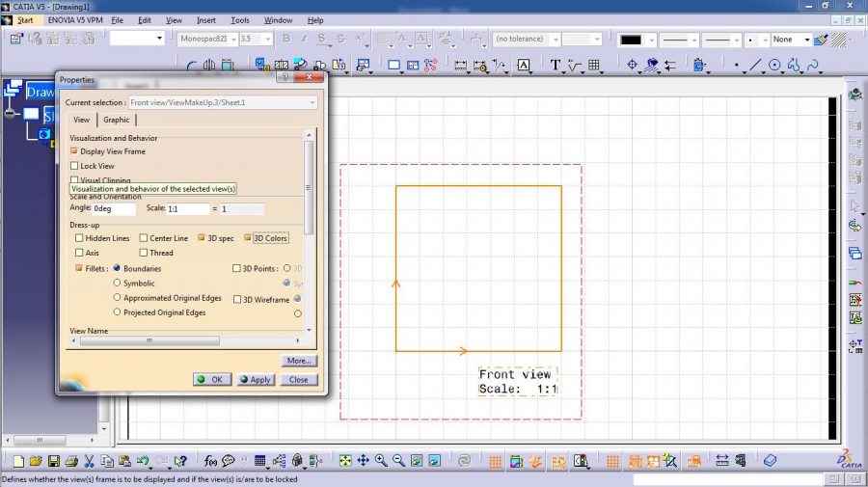Click the Text 'T' tool icon
This screenshot has width=868, height=487.
[556, 66]
